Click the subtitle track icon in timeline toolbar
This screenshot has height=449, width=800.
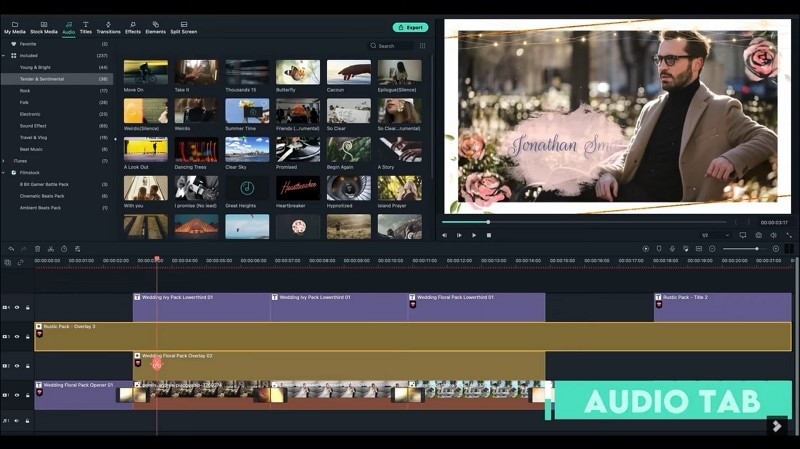click(x=699, y=248)
